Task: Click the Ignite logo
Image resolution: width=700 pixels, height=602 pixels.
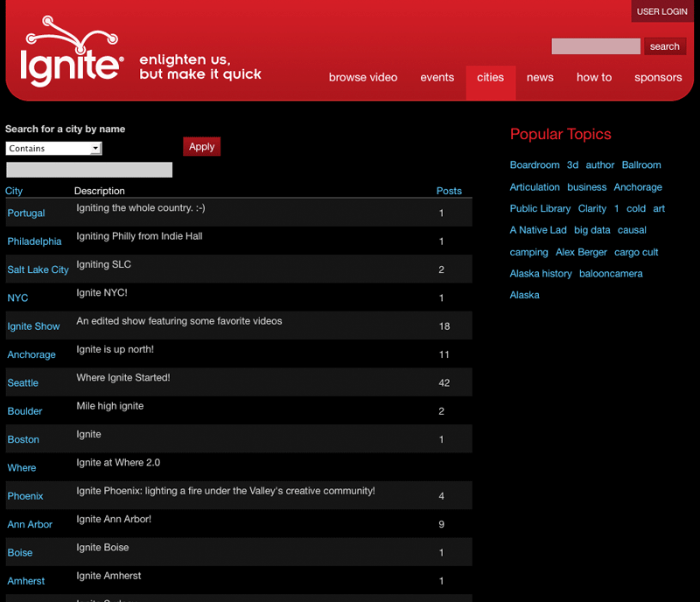Action: click(x=72, y=53)
